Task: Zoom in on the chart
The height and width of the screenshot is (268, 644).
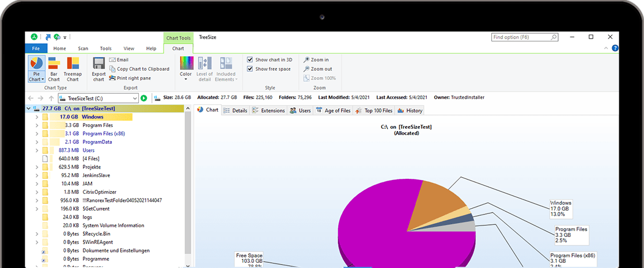Action: click(x=316, y=60)
